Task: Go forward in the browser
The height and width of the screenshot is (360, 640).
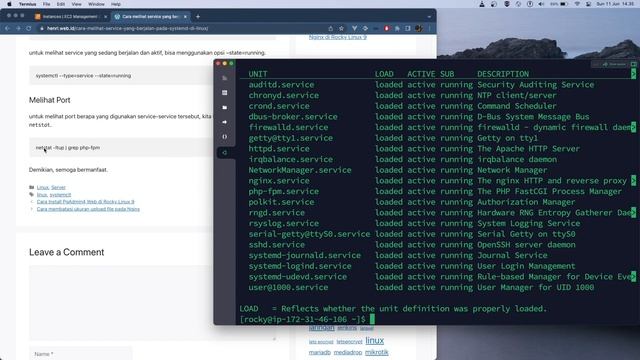Action: coord(18,29)
